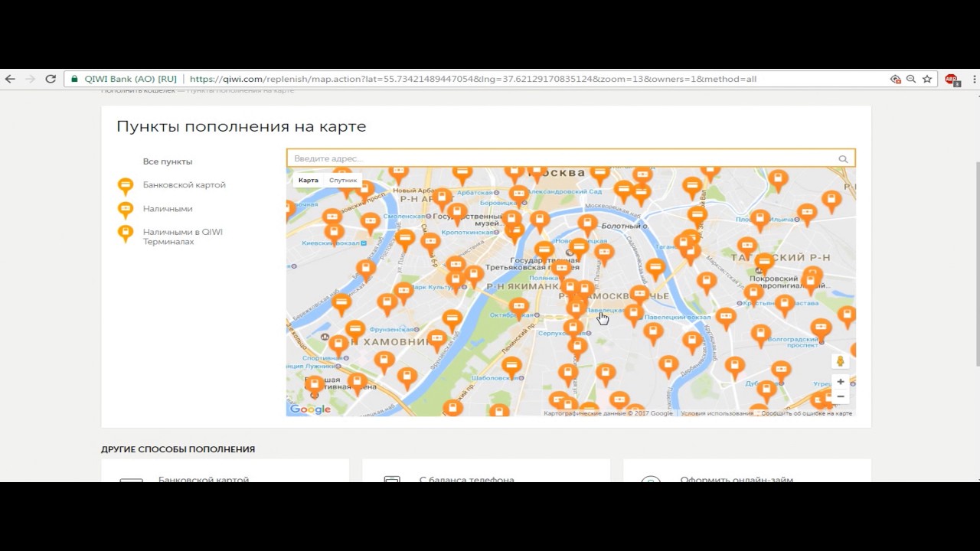Select the pin left of Смоленская label

371,223
